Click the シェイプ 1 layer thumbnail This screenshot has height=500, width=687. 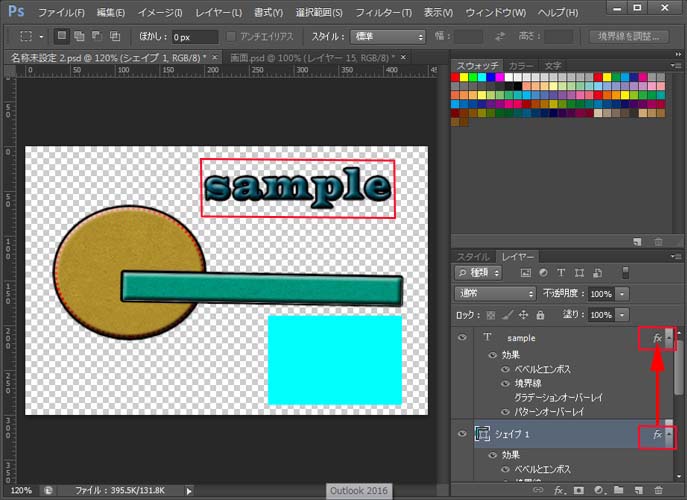482,434
